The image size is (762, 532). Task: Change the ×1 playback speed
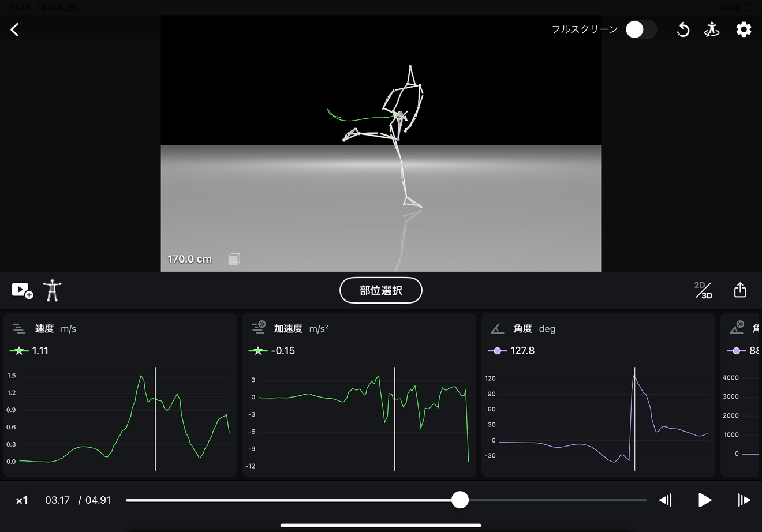click(22, 500)
